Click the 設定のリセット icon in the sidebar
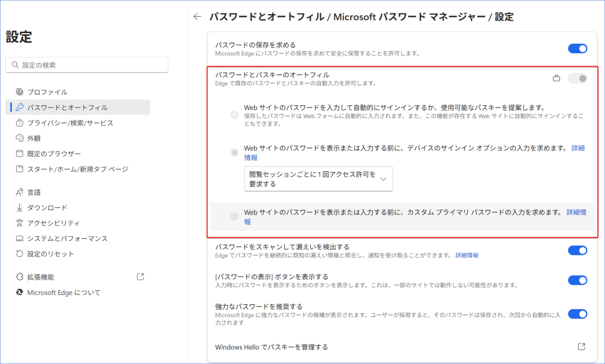605x364 pixels. click(19, 253)
